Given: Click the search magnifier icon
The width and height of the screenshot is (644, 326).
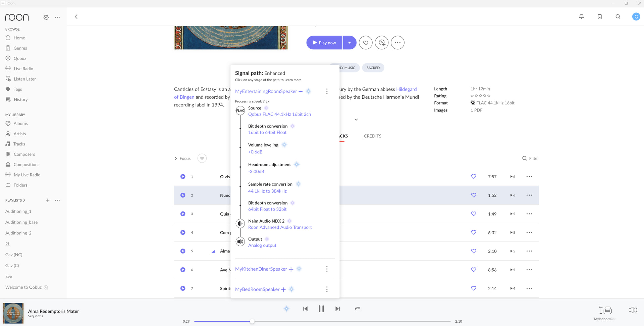Looking at the screenshot, I should coord(618,16).
